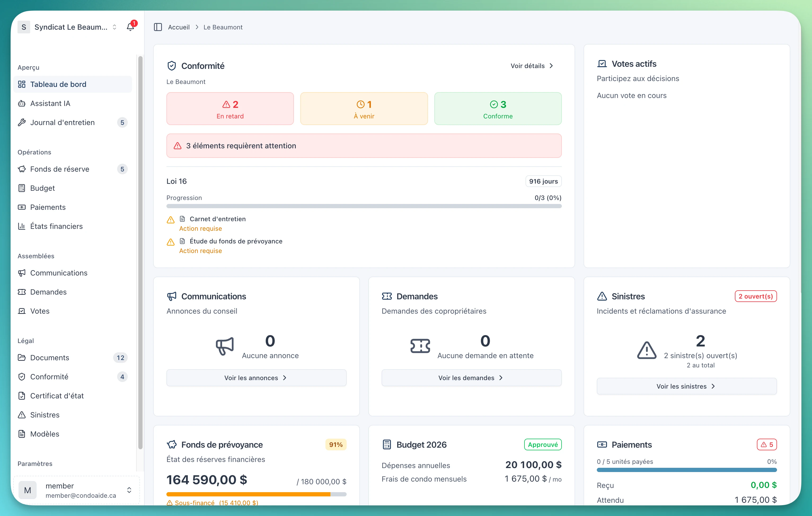
Task: Go to Paiements in the sidebar
Action: (47, 207)
